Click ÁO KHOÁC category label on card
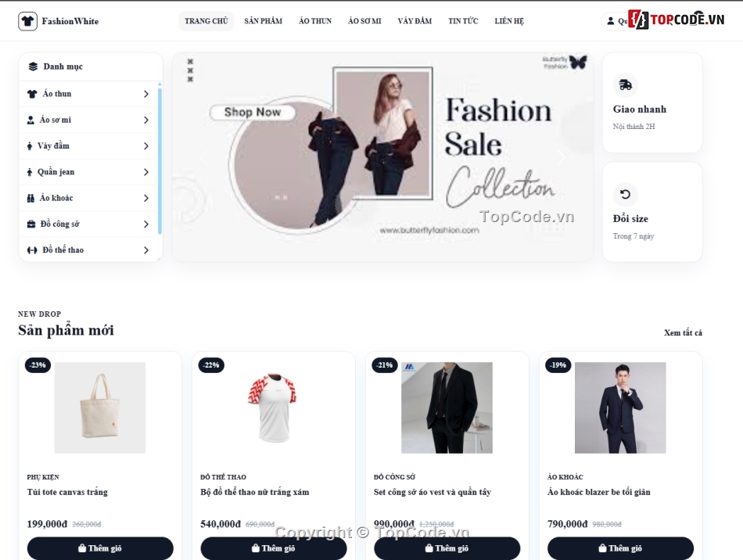This screenshot has width=743, height=560. (x=565, y=477)
